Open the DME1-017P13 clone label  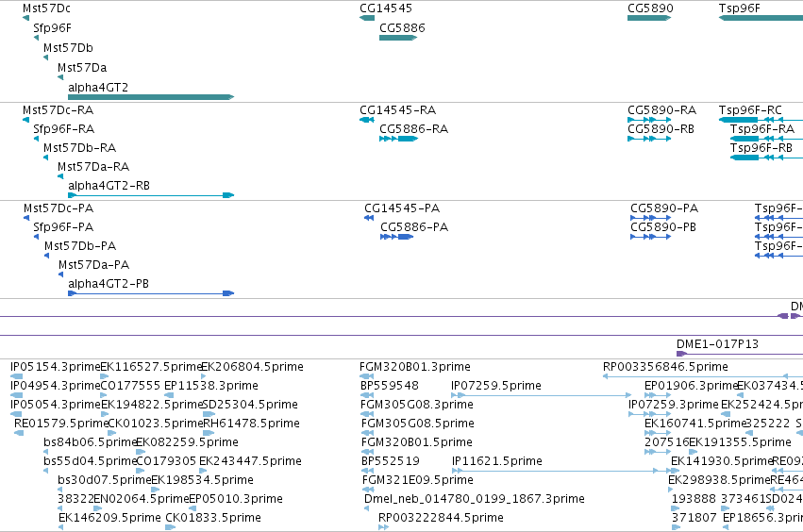click(x=717, y=344)
